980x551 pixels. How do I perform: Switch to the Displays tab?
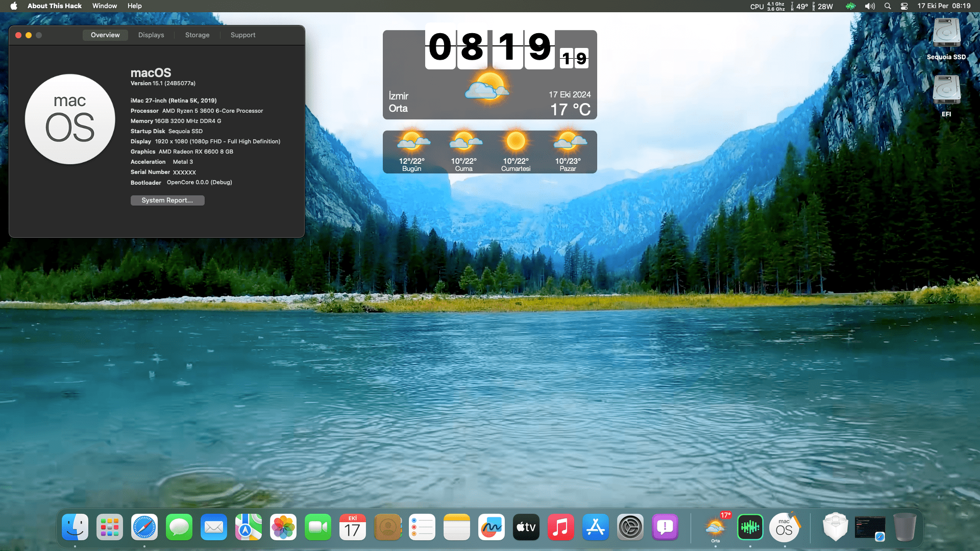pyautogui.click(x=151, y=35)
